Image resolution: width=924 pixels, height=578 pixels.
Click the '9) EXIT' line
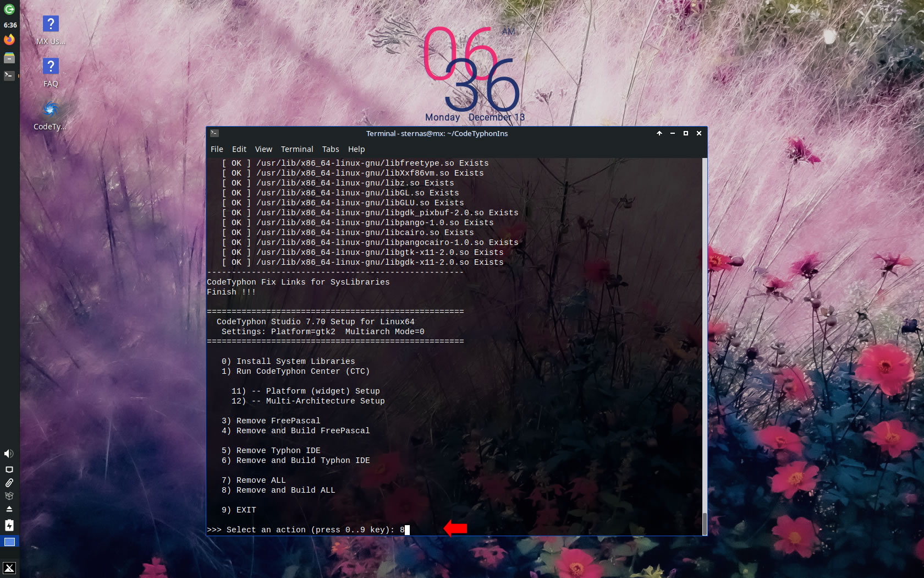(239, 510)
